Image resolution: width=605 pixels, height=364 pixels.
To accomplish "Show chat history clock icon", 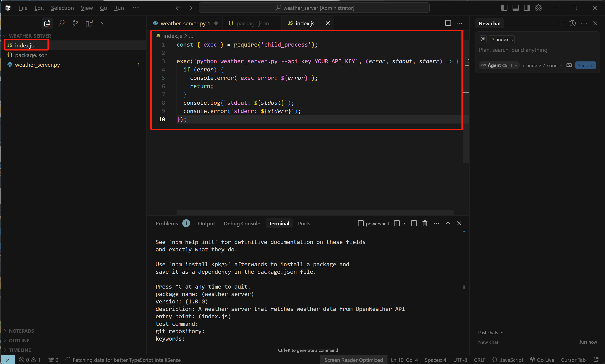I will 572,23.
